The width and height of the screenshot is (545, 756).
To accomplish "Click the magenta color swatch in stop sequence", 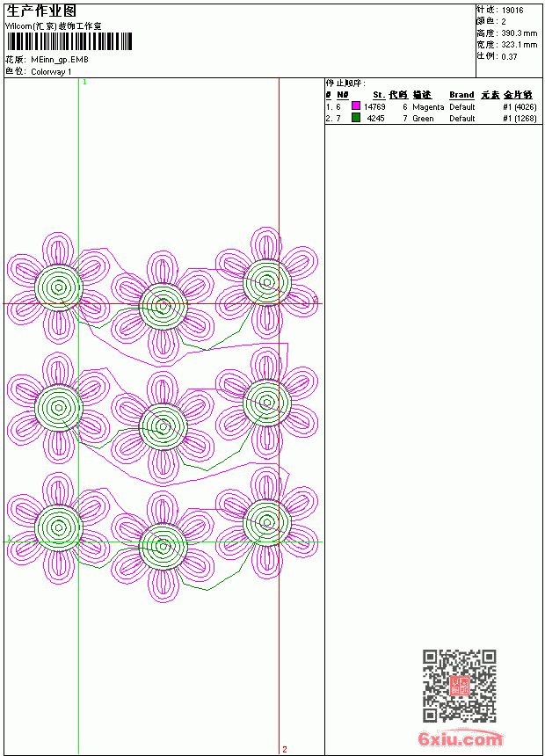I will (x=356, y=106).
